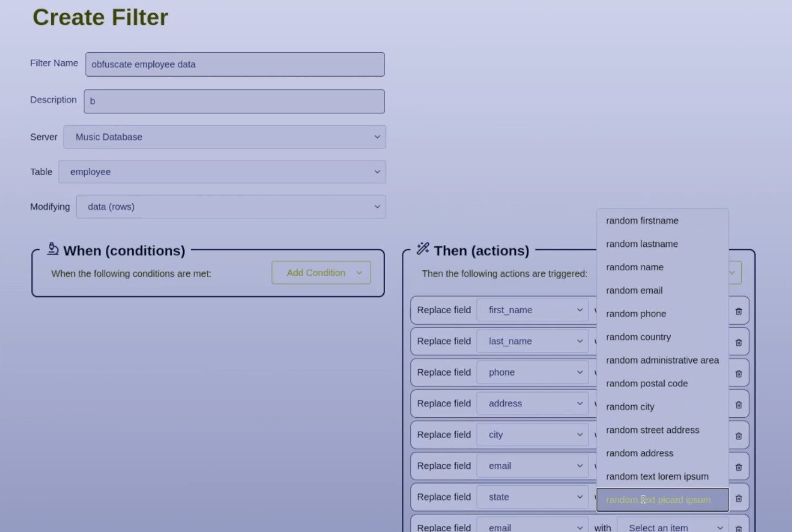The width and height of the screenshot is (792, 532).
Task: Open the Server dropdown showing Music Database
Action: point(224,137)
